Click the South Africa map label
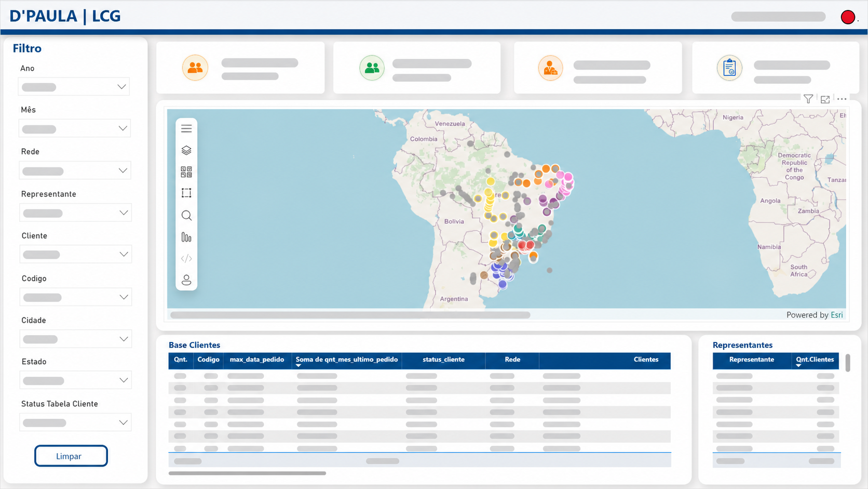This screenshot has height=489, width=868. click(x=799, y=271)
